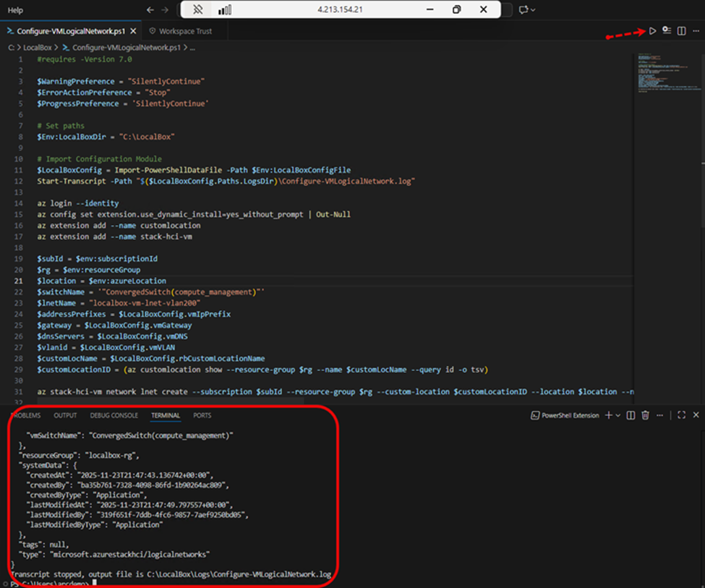Click the signal strength icon in the connection bar
Screen dimensions: 705x588
pos(225,9)
